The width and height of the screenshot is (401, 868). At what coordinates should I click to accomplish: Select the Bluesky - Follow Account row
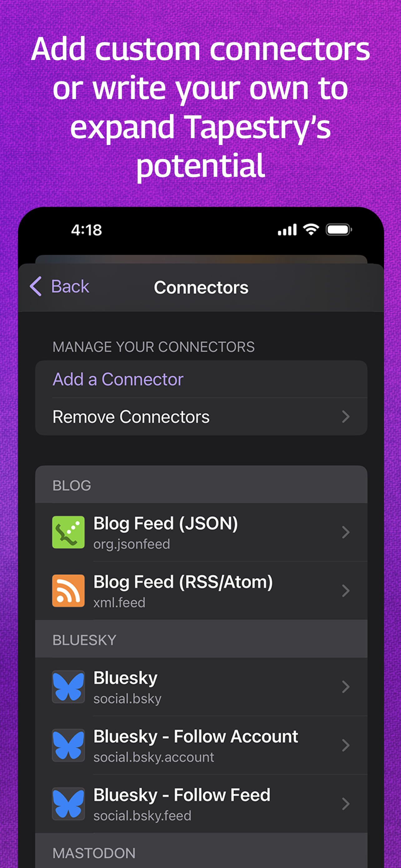(x=201, y=745)
